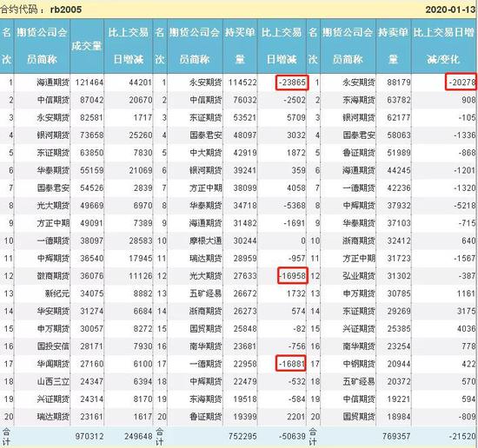
Task: Click total volume change 249648
Action: click(138, 437)
